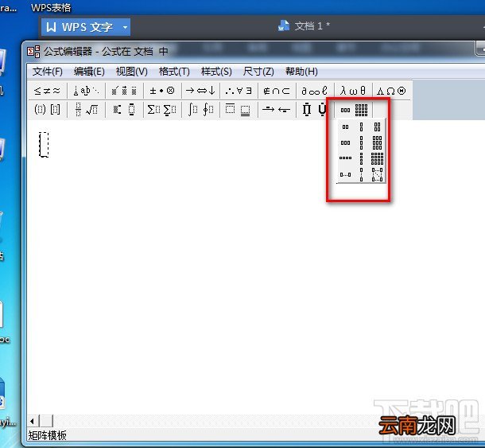Click the formula editor title bar icon
Viewport: 485px width, 448px height.
(33, 52)
